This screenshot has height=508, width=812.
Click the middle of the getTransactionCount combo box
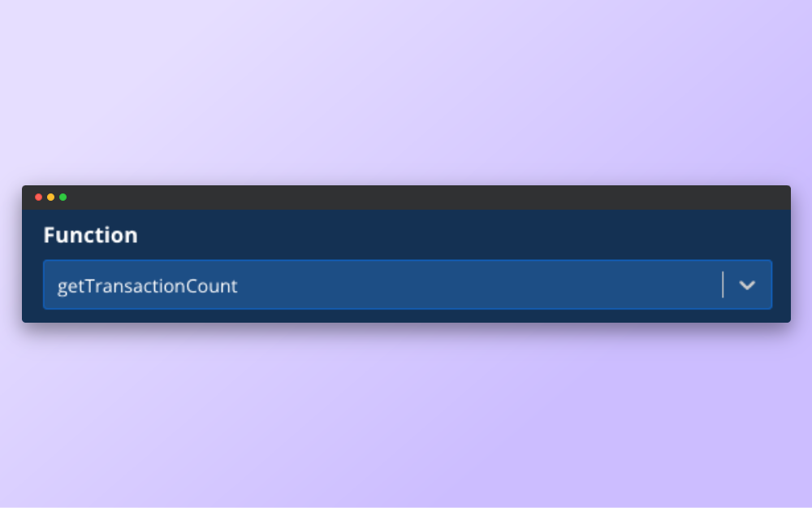point(408,284)
